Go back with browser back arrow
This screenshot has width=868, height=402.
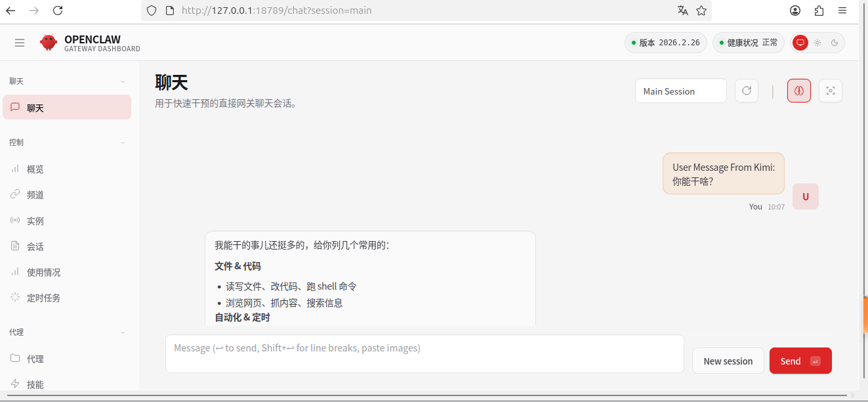10,11
